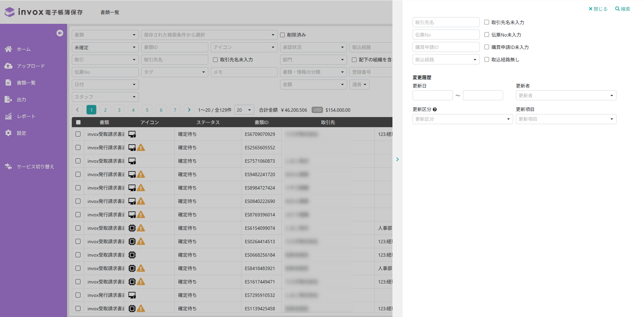Click the sidebar collapse arrow icon
The height and width of the screenshot is (317, 644).
pos(60,33)
